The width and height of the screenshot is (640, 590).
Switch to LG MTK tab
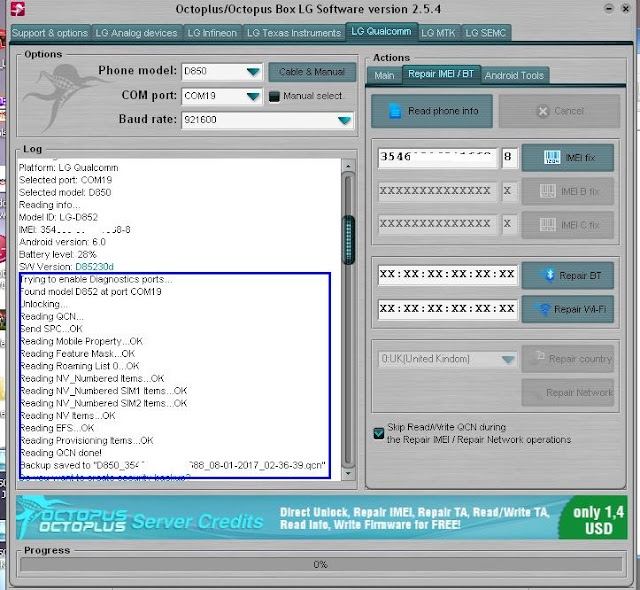coord(438,33)
